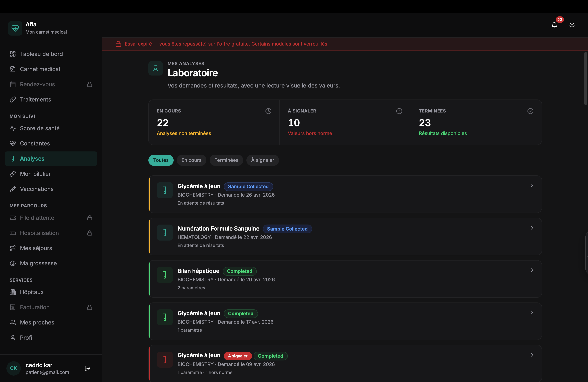Click the log out icon beside cedric kar

(x=87, y=368)
